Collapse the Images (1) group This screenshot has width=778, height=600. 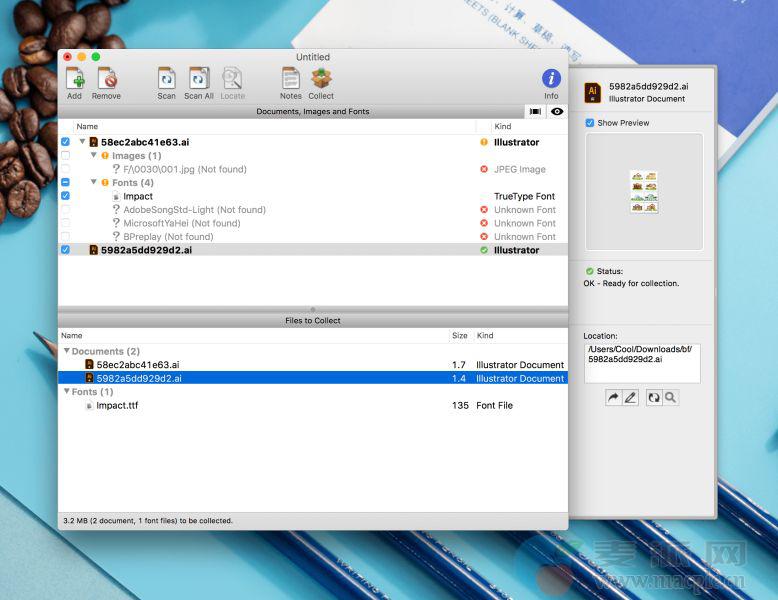point(94,156)
